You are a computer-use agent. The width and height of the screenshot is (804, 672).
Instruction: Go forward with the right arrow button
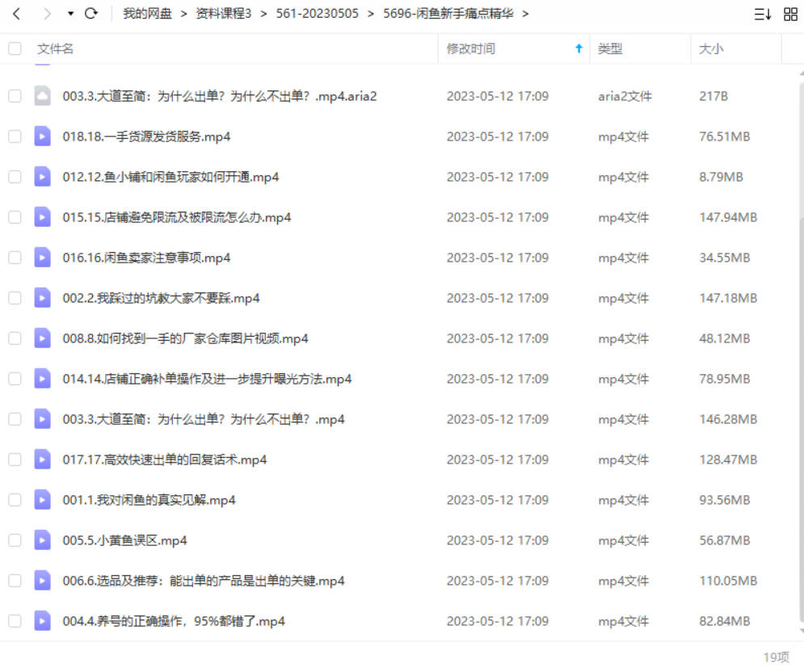pyautogui.click(x=47, y=14)
